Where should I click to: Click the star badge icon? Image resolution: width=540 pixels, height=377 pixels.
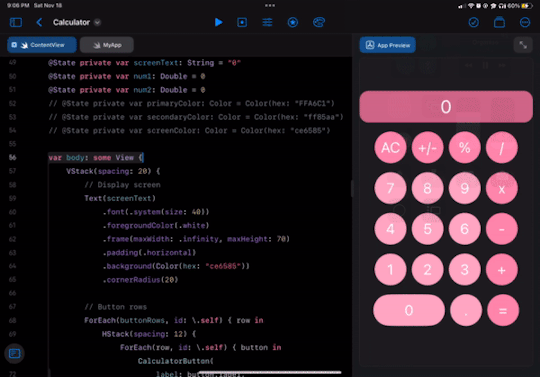pos(293,22)
